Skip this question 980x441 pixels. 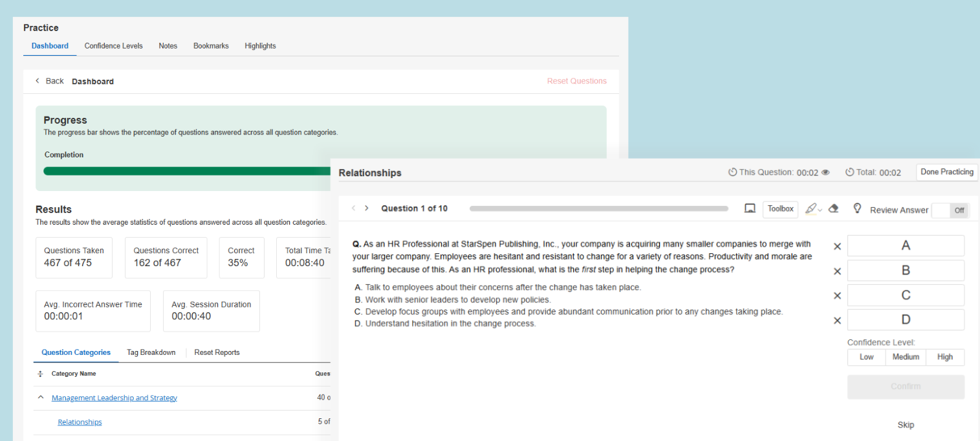tap(906, 425)
